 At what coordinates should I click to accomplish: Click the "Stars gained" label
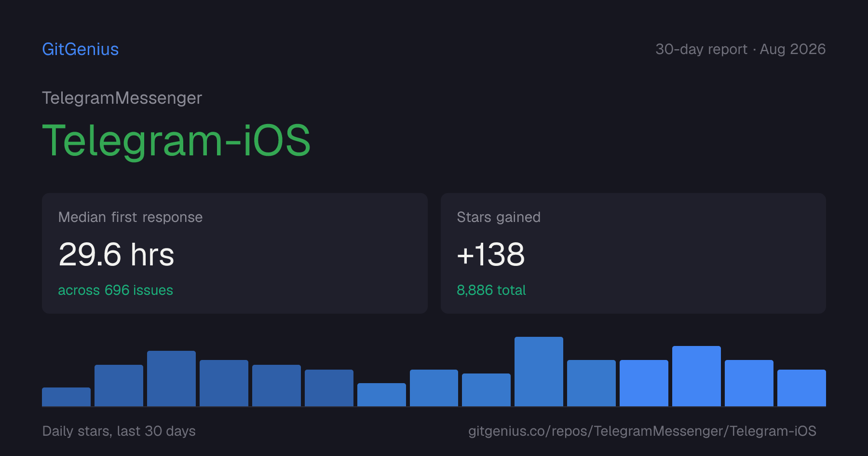(499, 217)
